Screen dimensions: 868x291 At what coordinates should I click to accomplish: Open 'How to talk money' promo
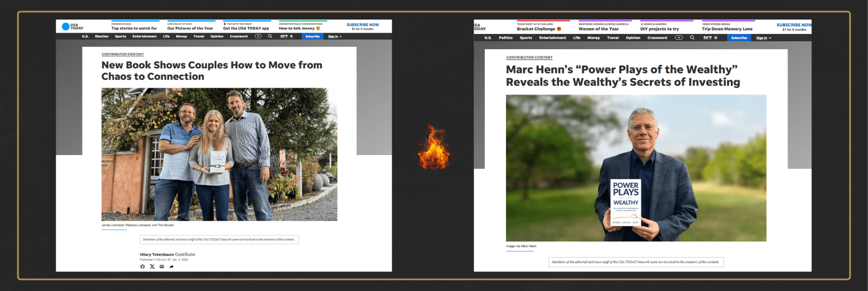pos(300,28)
